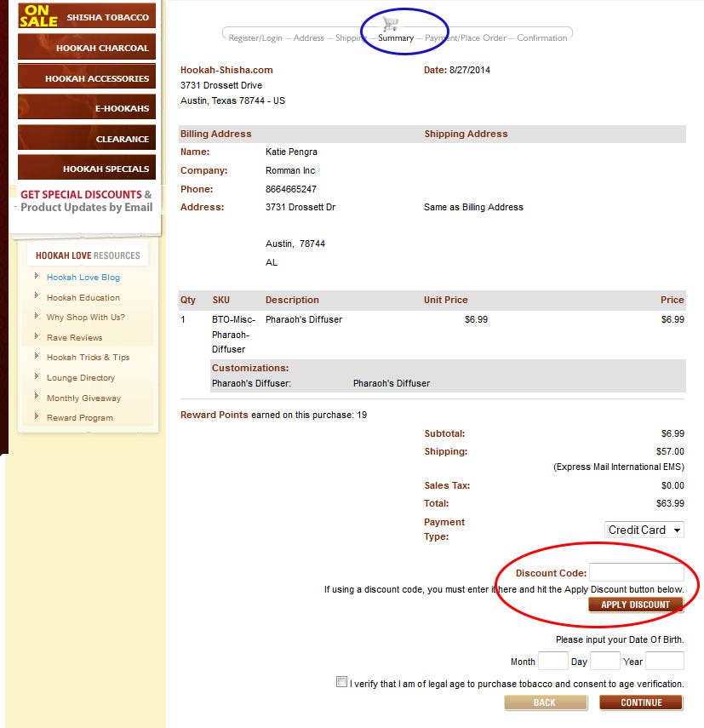Select the Summary checkout step
Image resolution: width=704 pixels, height=728 pixels.
point(396,38)
